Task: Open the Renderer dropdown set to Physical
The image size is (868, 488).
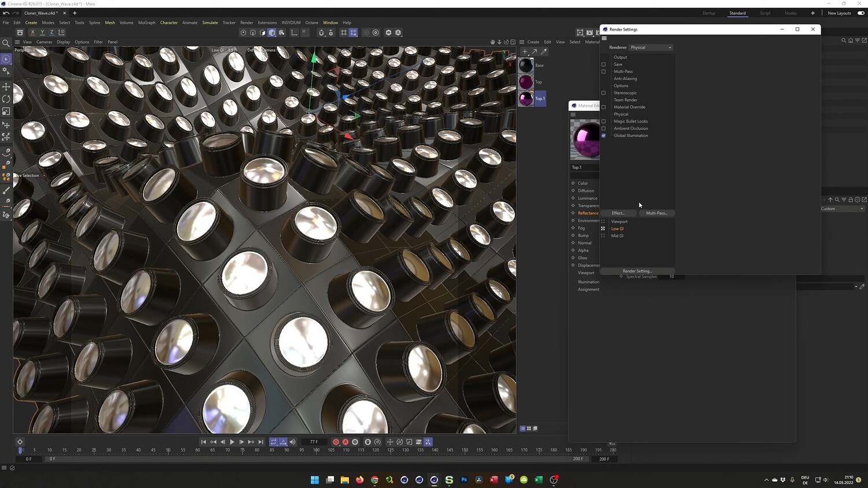Action: 651,47
